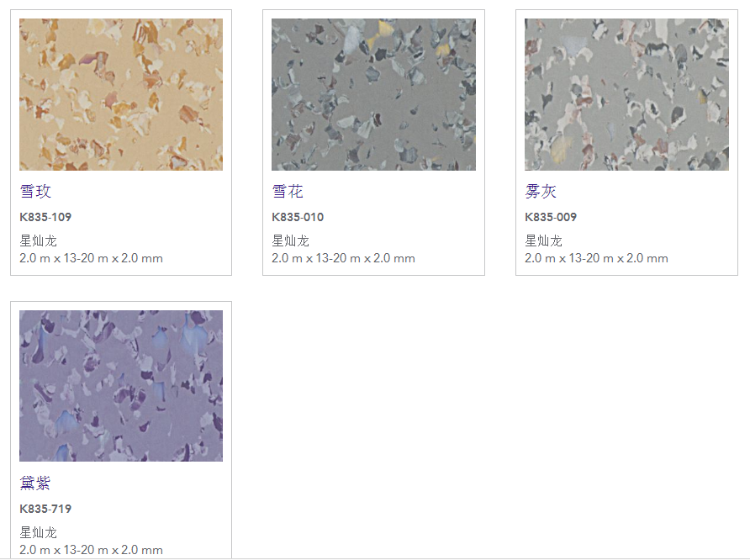Click dimensions text under K835-719
Image resolution: width=750 pixels, height=560 pixels.
coord(92,550)
